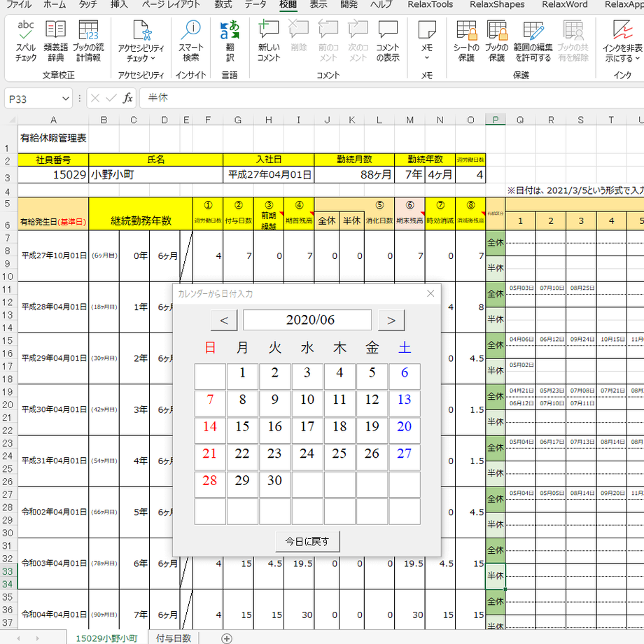Add a new sheet with plus icon
This screenshot has width=644, height=644.
(226, 638)
